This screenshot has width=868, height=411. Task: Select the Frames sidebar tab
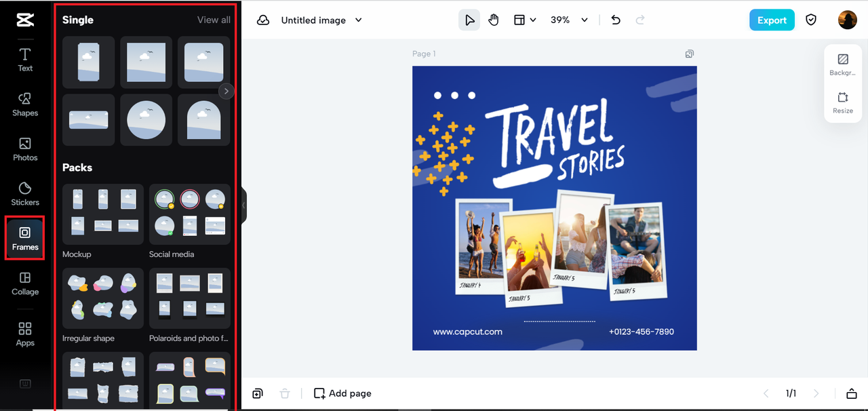point(25,238)
